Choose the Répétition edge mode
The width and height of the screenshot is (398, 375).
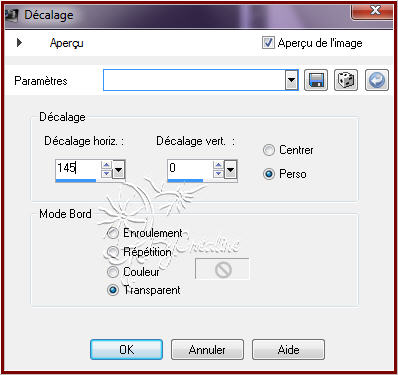[x=113, y=252]
